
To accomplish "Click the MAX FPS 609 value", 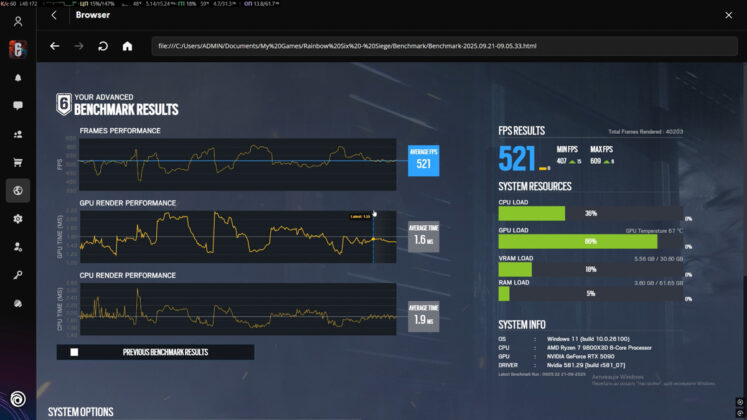I will (596, 161).
